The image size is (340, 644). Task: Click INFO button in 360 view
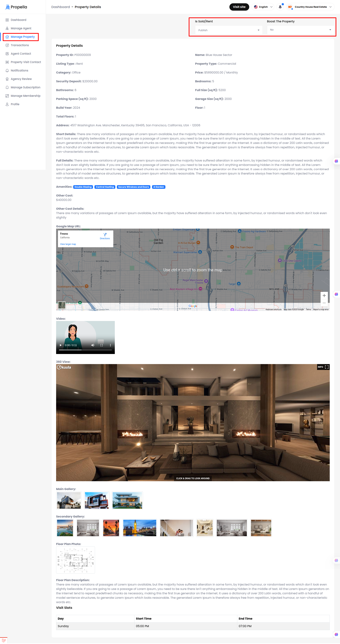(320, 367)
